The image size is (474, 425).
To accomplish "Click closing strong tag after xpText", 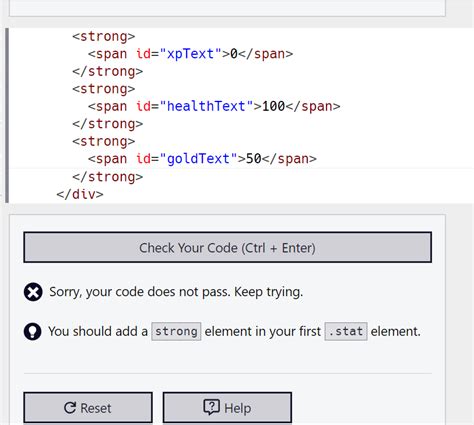I will 108,71.
